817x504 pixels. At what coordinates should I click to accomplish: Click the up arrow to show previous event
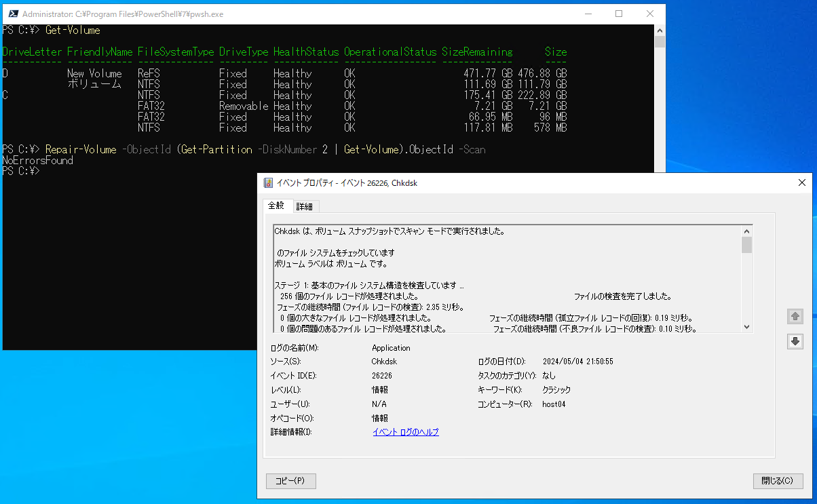795,316
